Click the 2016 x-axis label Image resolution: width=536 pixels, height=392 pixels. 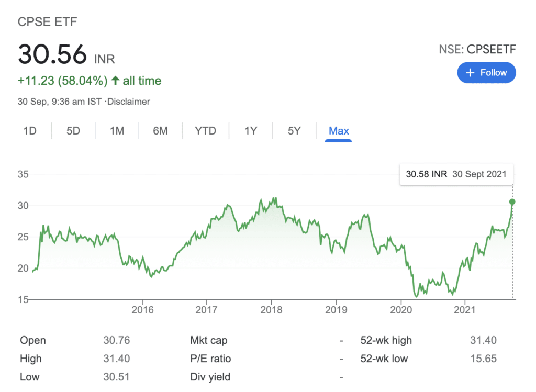[142, 310]
